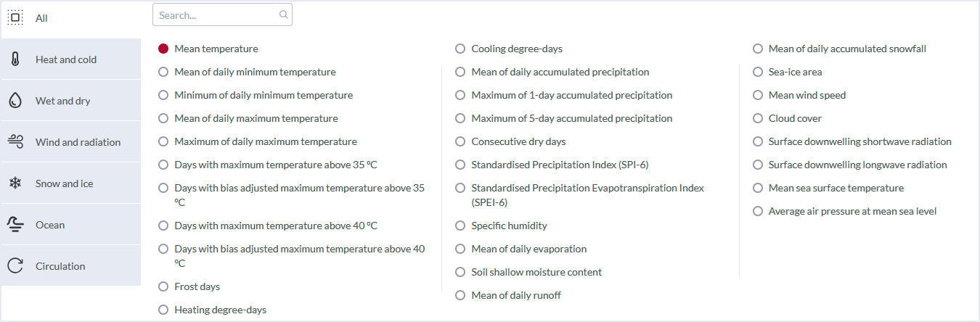Select the Frost days radio button
This screenshot has width=980, height=322.
[x=163, y=286]
